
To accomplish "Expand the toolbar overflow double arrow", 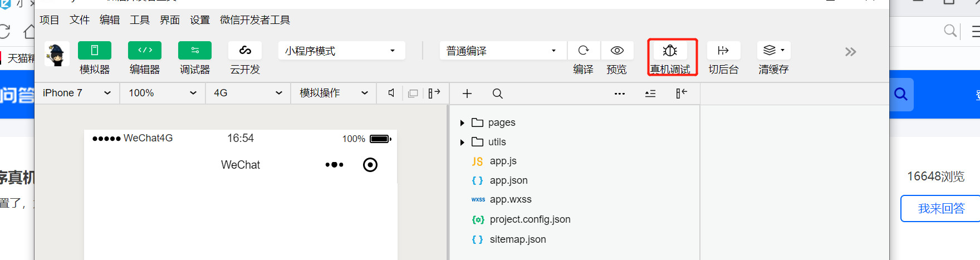I will pyautogui.click(x=850, y=52).
